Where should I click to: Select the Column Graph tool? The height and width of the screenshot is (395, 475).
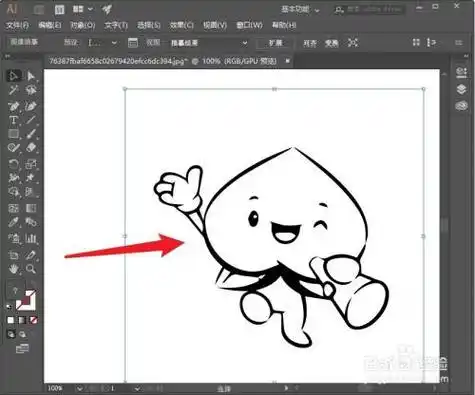pos(31,238)
